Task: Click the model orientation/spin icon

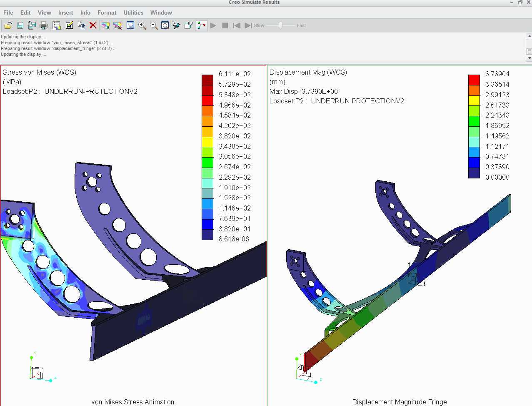Action: point(177,25)
